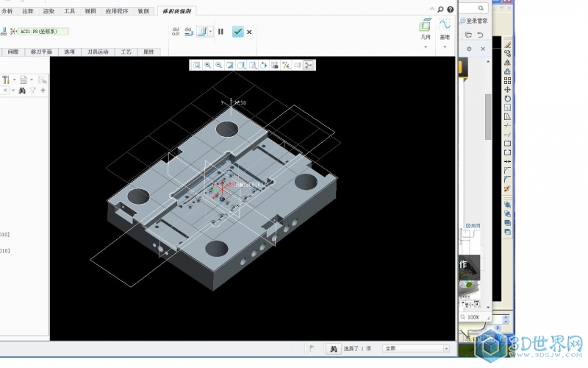588x368 pixels.
Task: Click the Zoom Out magnifier icon
Action: point(218,66)
